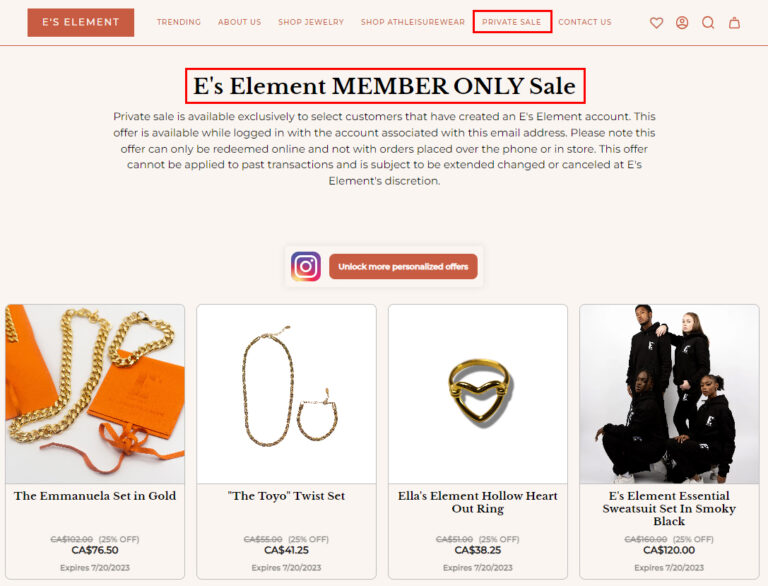
Task: Open the wishlist heart icon
Action: coord(656,23)
